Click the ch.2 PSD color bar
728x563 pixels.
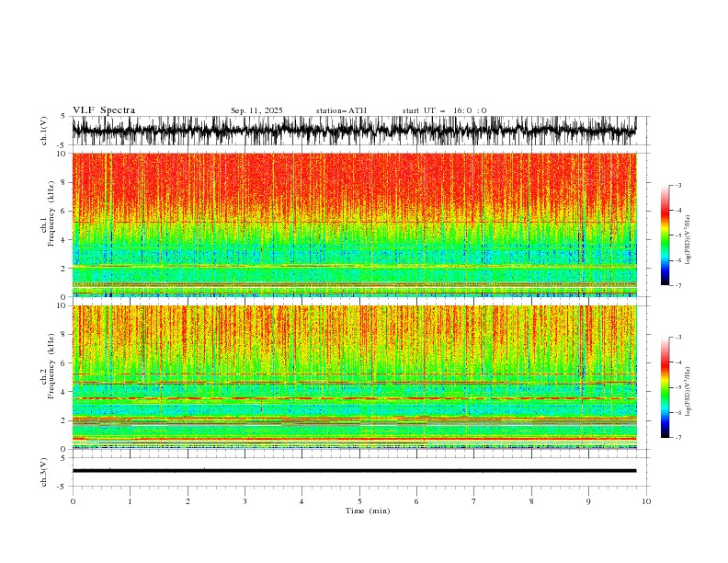coord(665,387)
